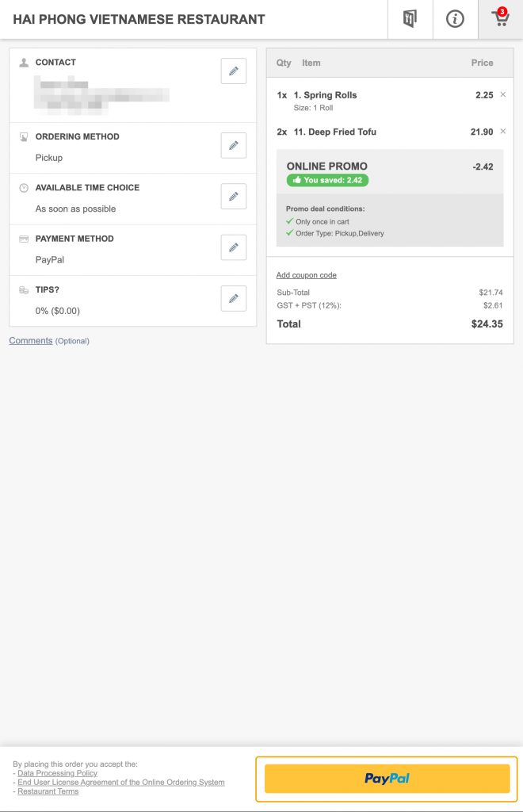Edit the tips amount
Viewport: 523px width, 812px height.
click(233, 298)
